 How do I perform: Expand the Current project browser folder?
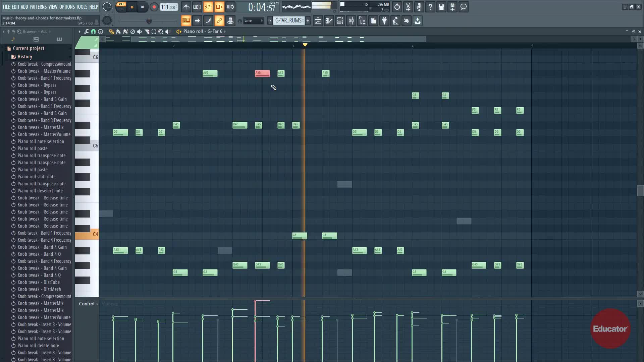click(28, 48)
